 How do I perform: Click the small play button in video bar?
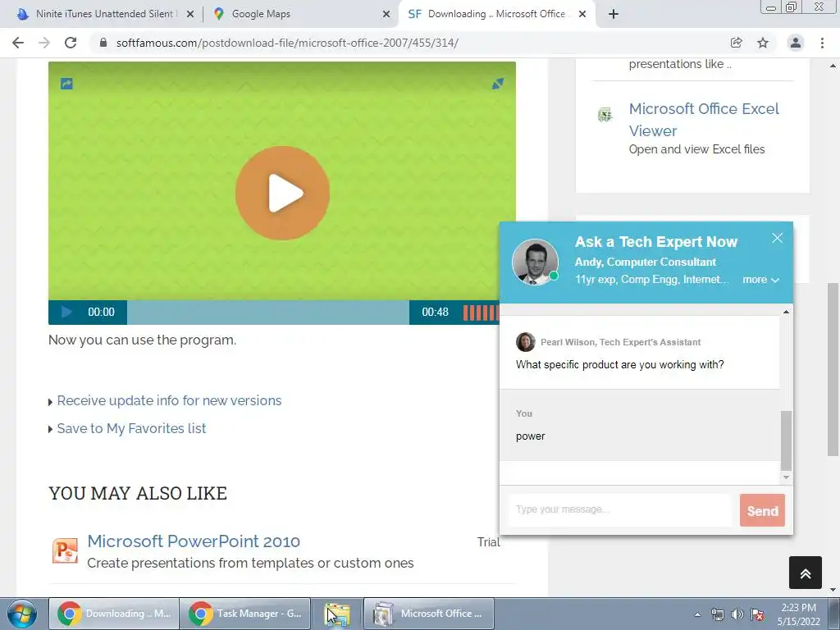tap(66, 312)
